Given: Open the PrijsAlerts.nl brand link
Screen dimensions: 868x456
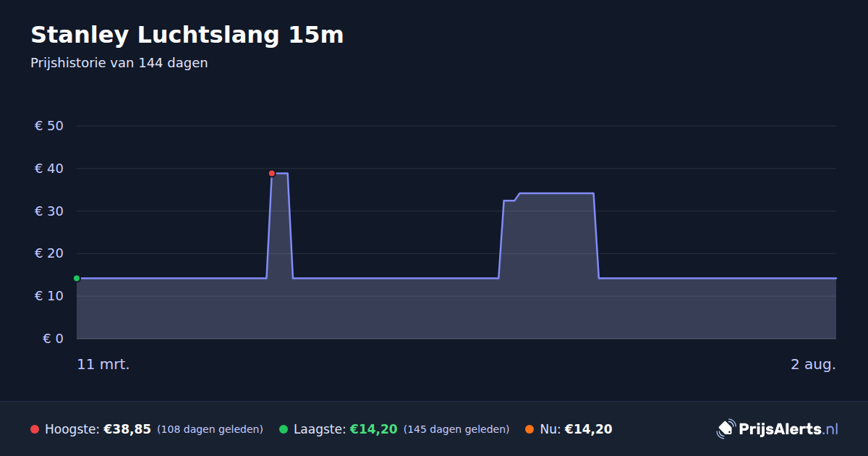Looking at the screenshot, I should [778, 429].
